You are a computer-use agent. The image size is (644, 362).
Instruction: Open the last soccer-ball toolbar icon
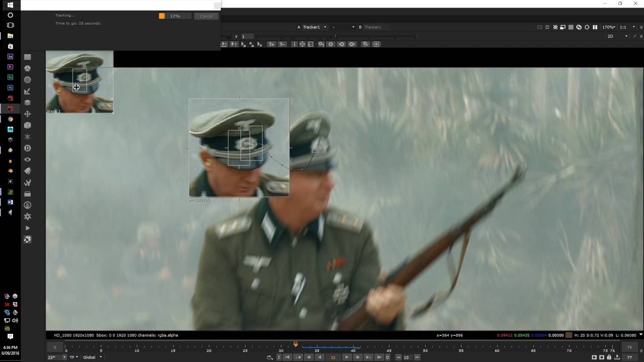click(28, 239)
